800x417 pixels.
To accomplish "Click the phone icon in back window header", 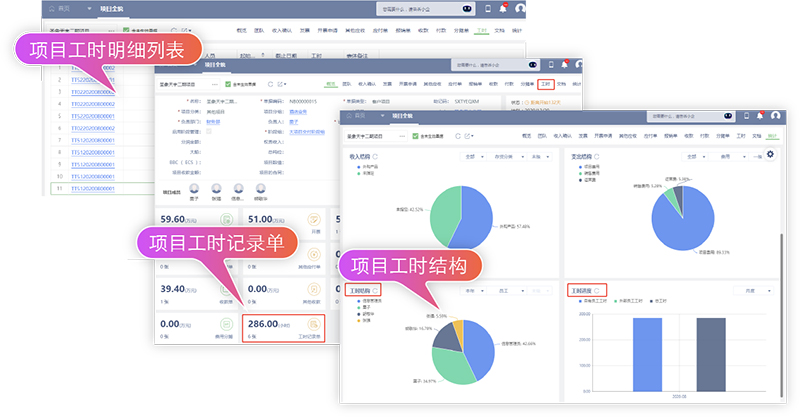I will 488,9.
